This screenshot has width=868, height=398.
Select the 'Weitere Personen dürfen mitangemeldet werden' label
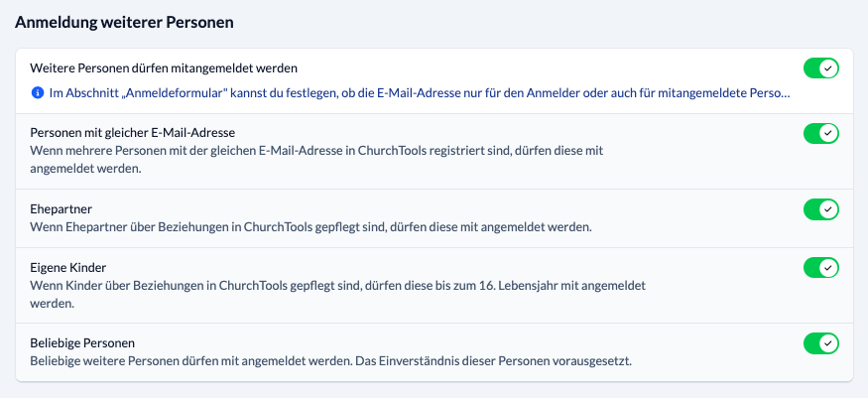click(x=165, y=68)
